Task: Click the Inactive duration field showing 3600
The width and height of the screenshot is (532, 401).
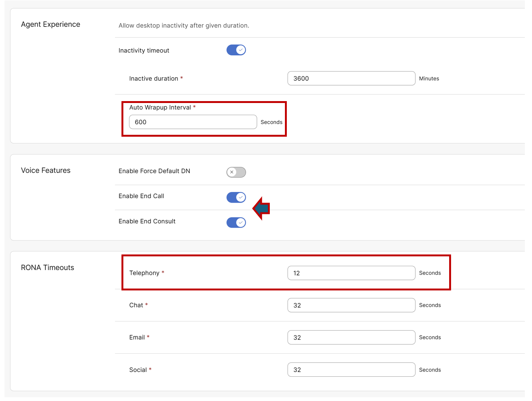Action: click(x=351, y=78)
